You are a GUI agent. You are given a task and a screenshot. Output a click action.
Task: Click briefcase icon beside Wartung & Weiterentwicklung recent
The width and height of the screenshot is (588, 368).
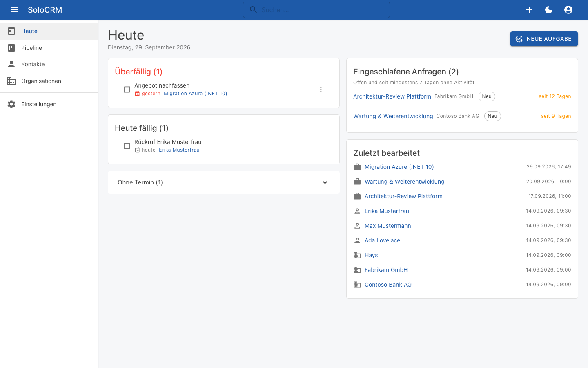[357, 182]
